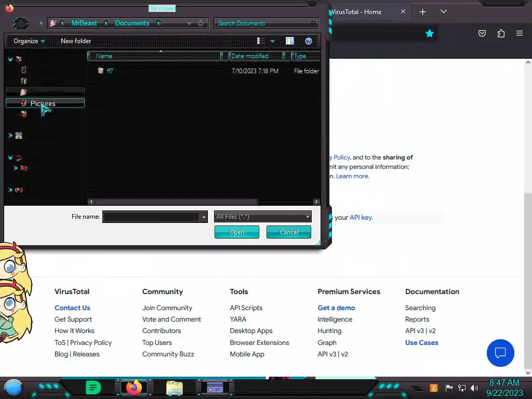
Task: Follow the API key link
Action: tap(361, 218)
